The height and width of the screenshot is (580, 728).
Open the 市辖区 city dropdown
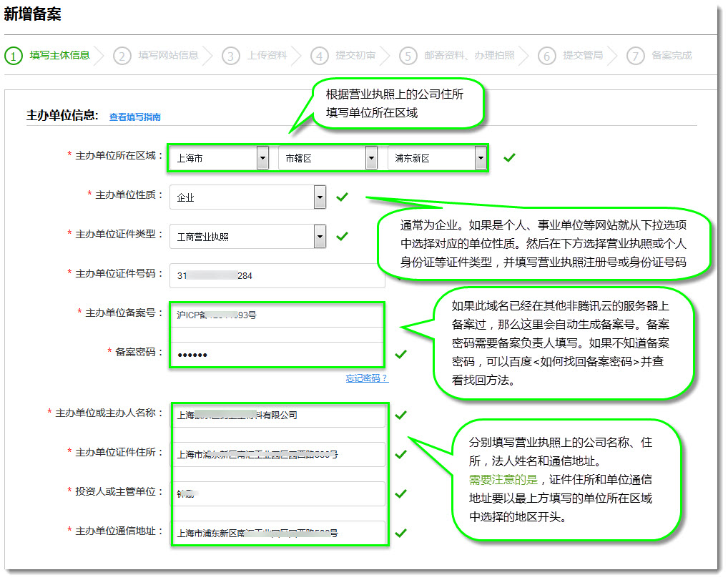click(x=370, y=158)
